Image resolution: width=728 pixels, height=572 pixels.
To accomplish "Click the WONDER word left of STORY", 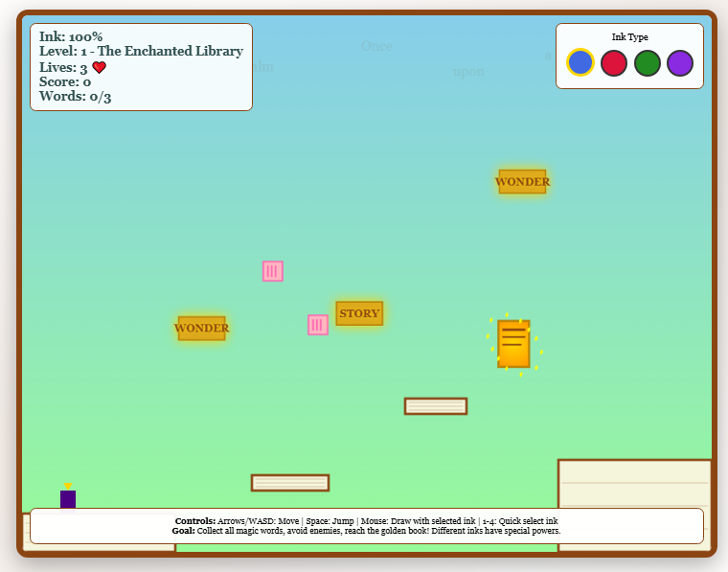I will tap(201, 329).
